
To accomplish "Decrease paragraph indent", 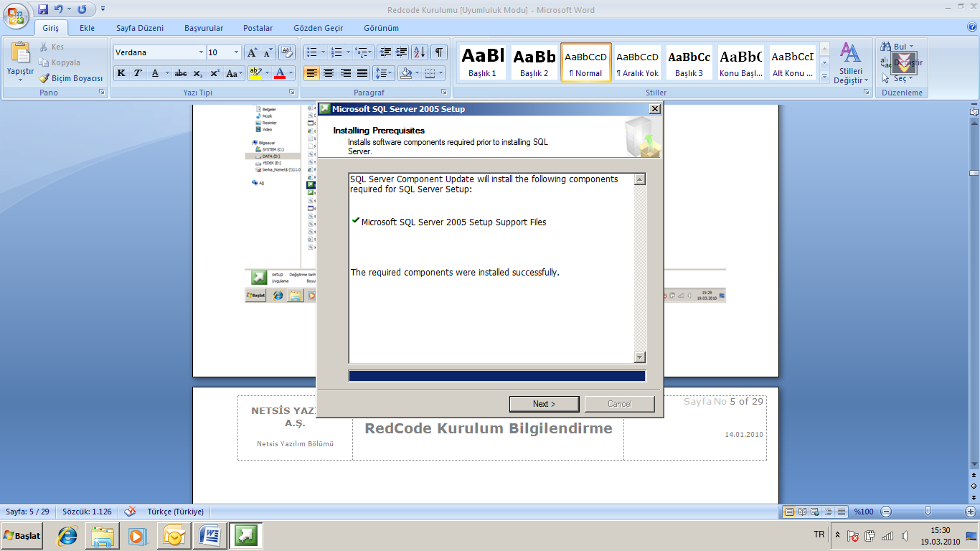I will point(385,52).
